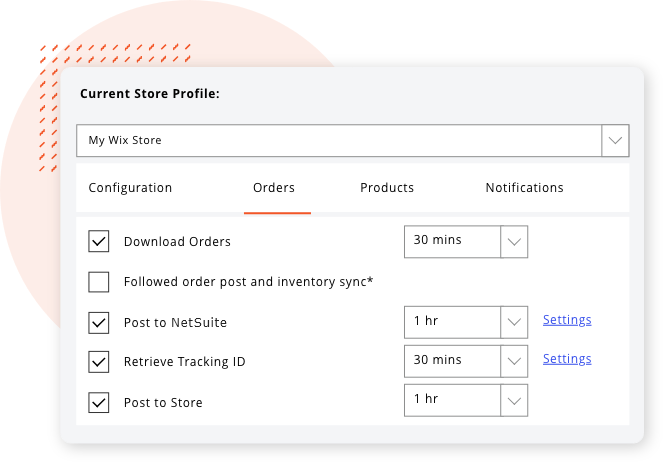Select the Orders tab

point(274,188)
